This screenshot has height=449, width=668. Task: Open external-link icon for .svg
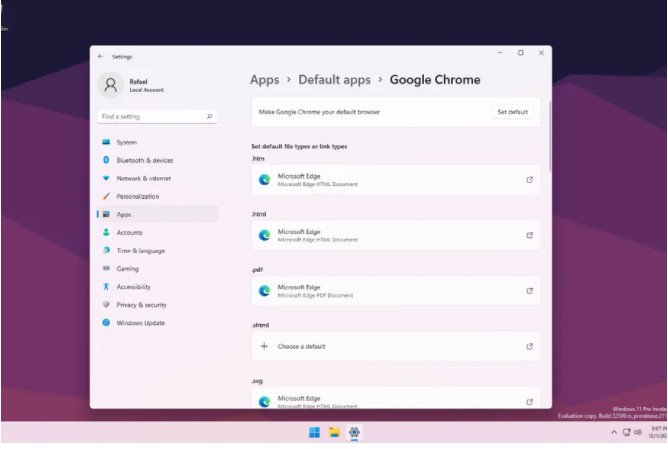530,402
